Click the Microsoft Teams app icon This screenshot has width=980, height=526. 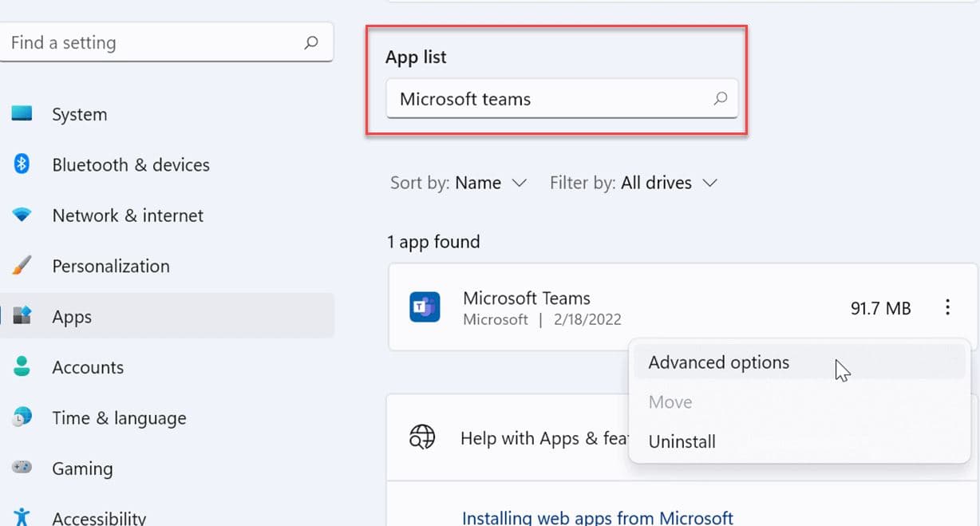425,307
